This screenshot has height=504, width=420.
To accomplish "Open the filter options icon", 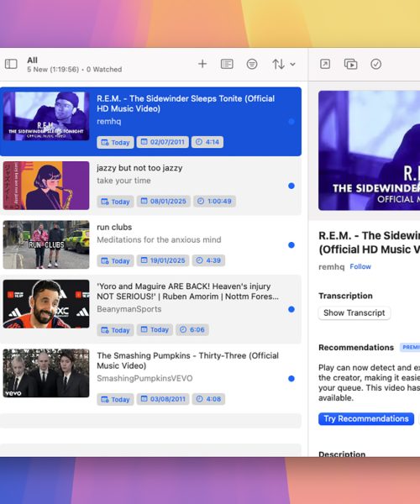I will 252,64.
